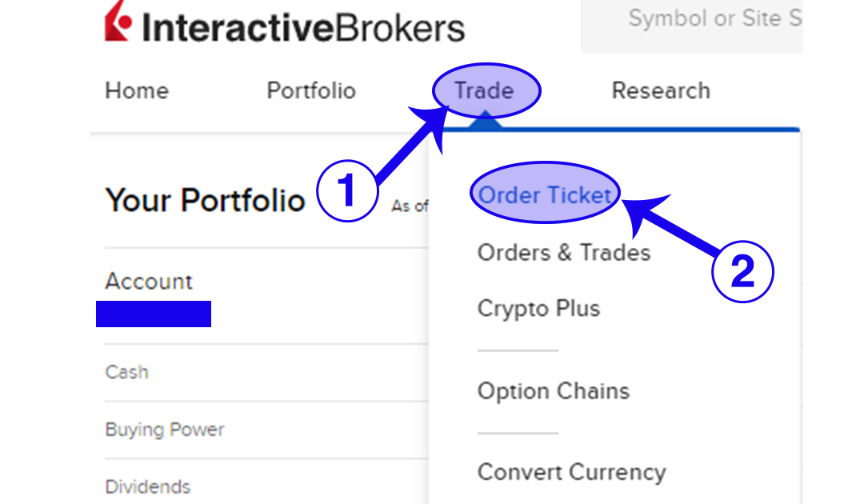864x504 pixels.
Task: Click the circled number 2 annotation
Action: (x=742, y=272)
